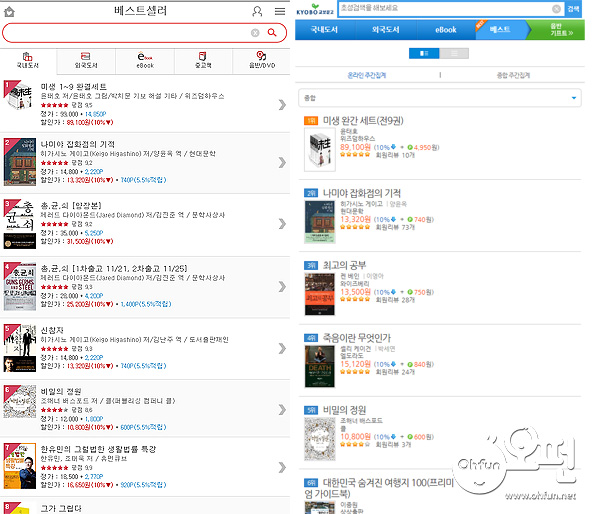
Task: Tap the red magnifier search icon
Action: (x=272, y=33)
